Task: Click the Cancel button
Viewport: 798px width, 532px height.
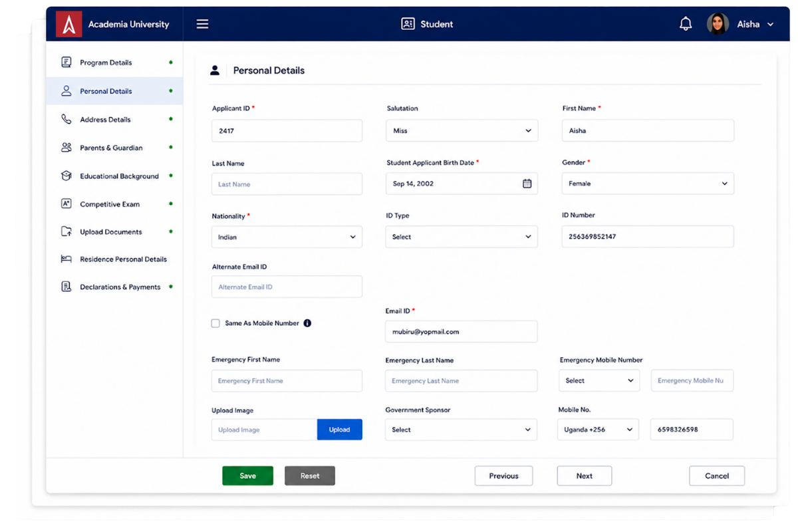Action: [717, 475]
